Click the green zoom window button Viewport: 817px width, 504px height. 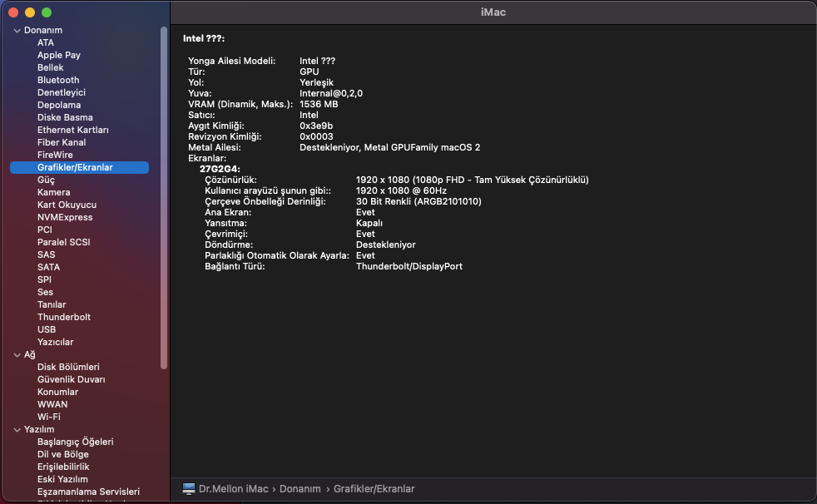[x=47, y=12]
